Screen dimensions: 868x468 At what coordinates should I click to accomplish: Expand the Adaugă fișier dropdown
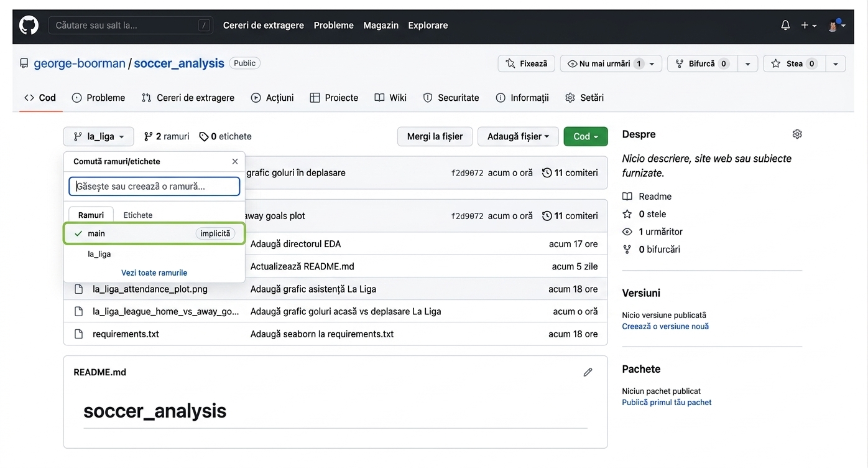518,136
